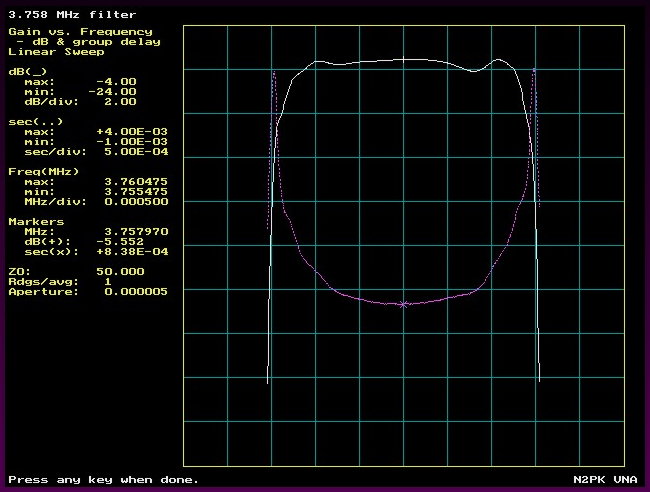Click the magenta marker X on group delay curve
Viewport: 650px width, 492px height.
pos(403,303)
